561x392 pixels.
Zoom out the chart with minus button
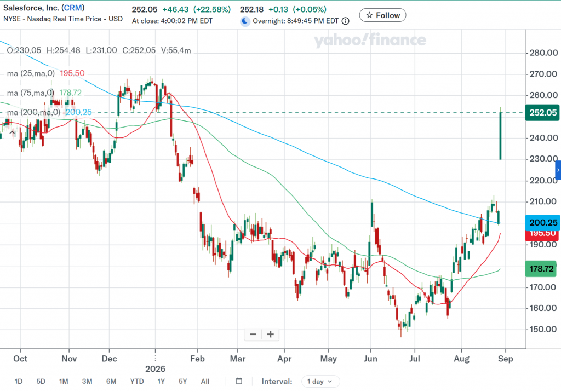point(253,335)
